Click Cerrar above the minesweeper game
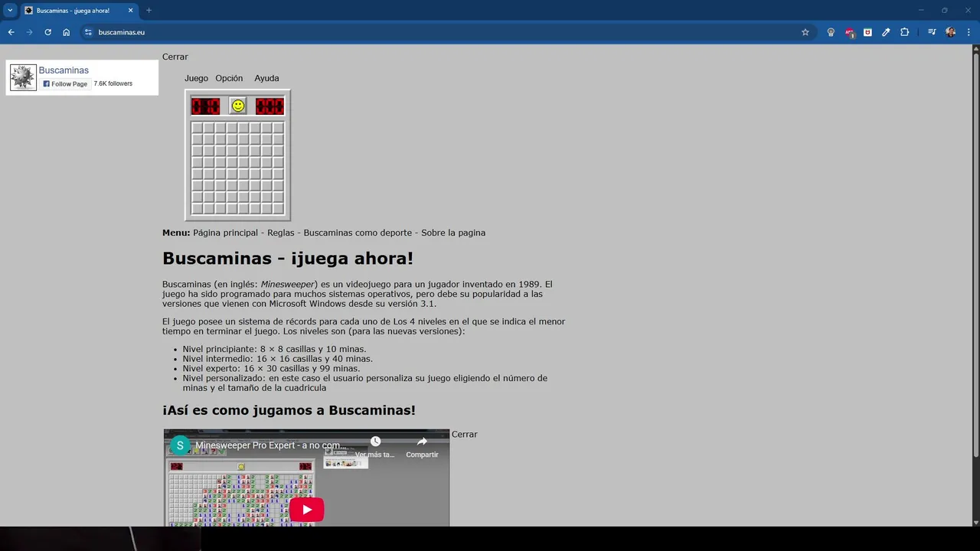Image resolution: width=980 pixels, height=551 pixels. [x=175, y=57]
